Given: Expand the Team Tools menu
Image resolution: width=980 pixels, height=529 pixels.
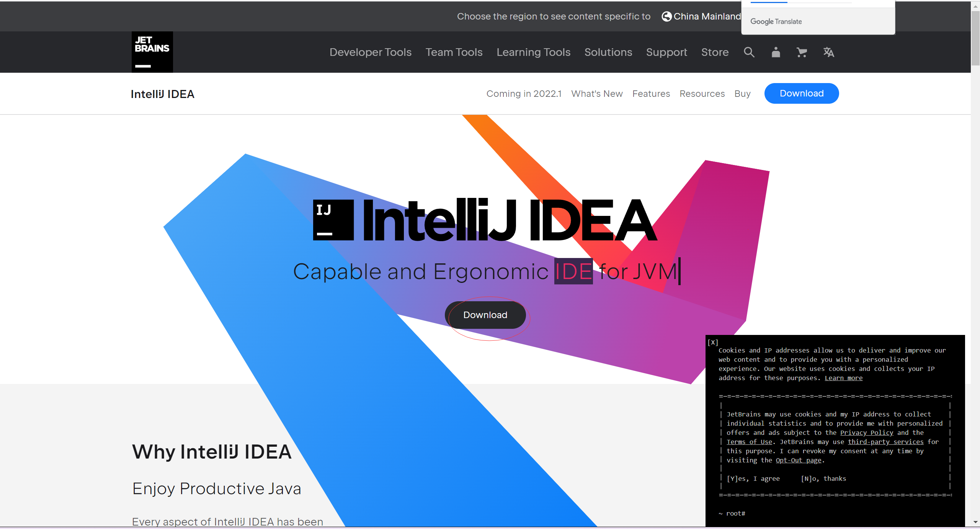Looking at the screenshot, I should (454, 52).
